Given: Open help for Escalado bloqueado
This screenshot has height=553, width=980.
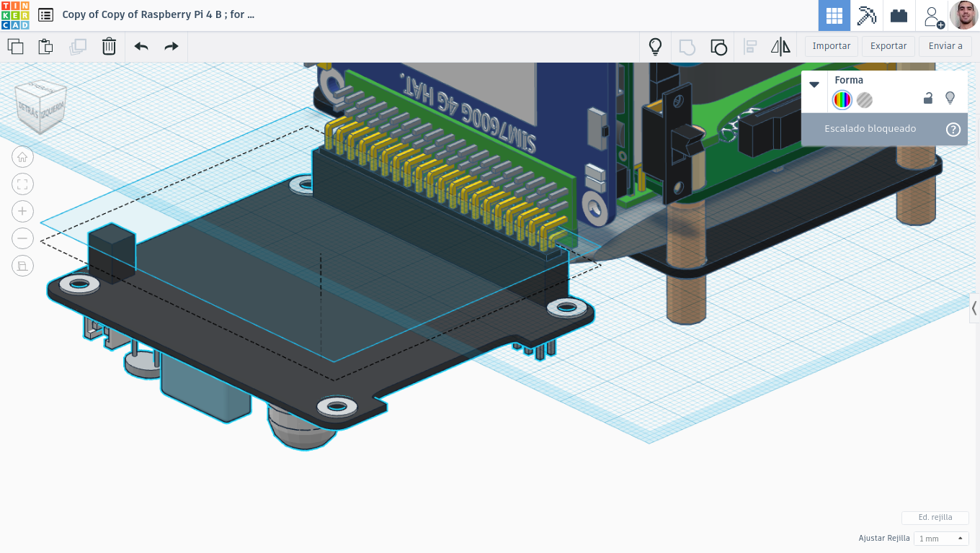Looking at the screenshot, I should (x=953, y=130).
